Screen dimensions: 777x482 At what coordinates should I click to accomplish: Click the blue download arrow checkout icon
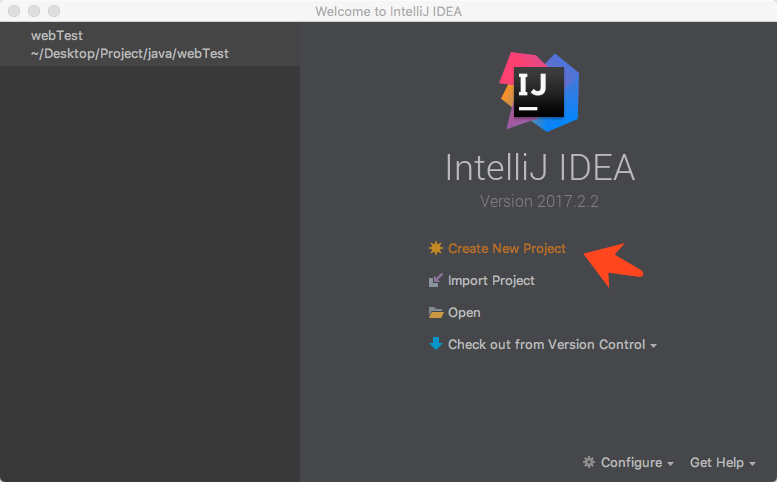point(435,344)
